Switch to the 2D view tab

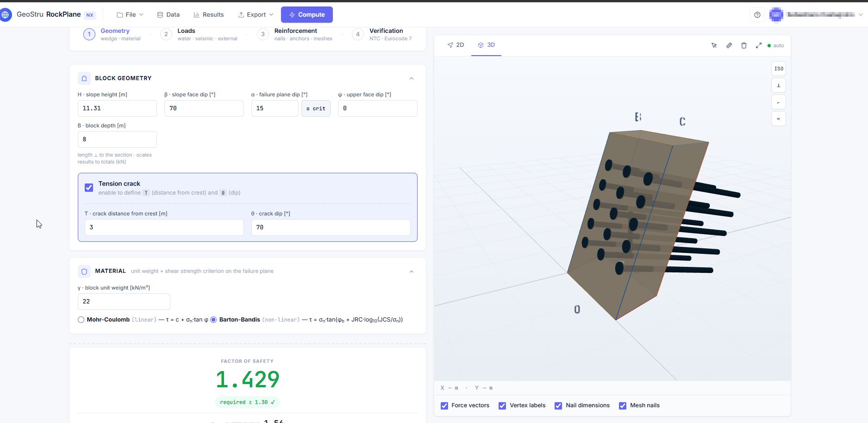point(456,45)
